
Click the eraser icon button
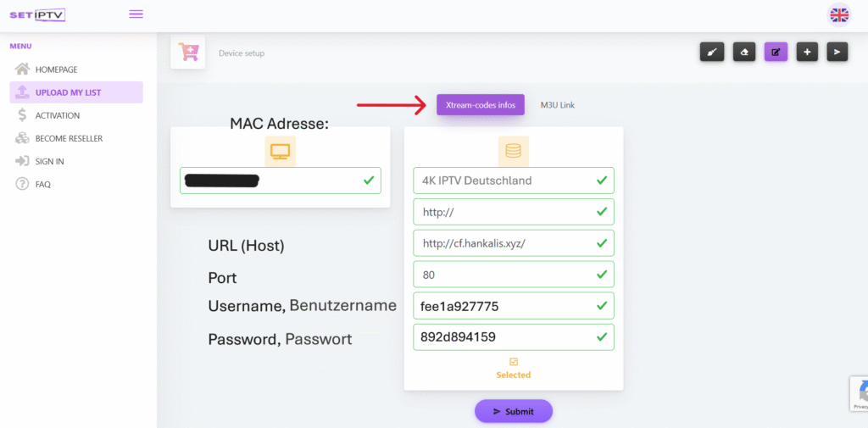coord(743,52)
